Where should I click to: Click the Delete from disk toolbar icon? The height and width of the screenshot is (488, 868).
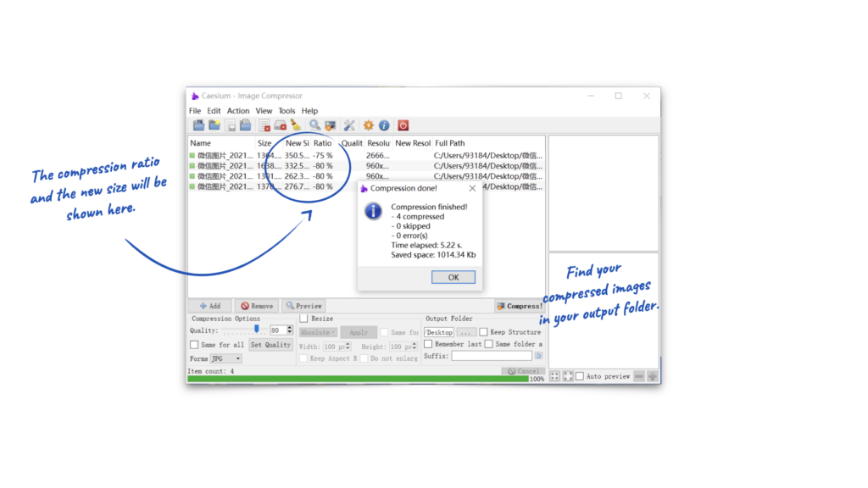[x=280, y=125]
